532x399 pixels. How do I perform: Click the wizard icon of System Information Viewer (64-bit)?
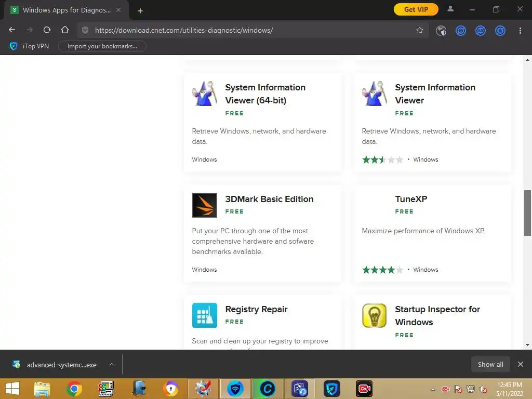tap(205, 94)
